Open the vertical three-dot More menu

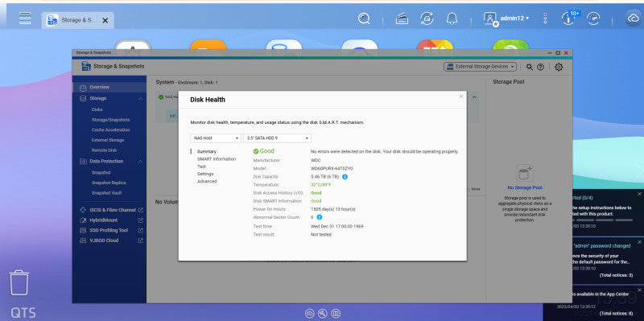click(x=545, y=19)
